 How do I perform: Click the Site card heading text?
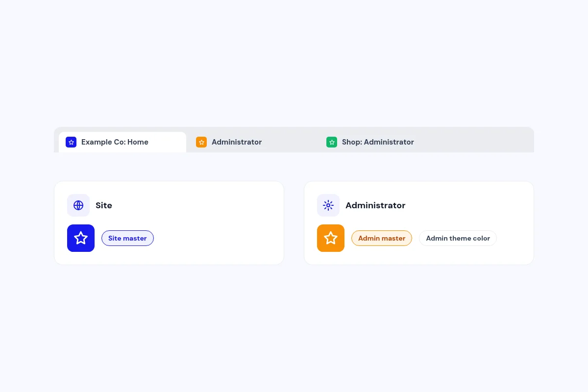(104, 205)
